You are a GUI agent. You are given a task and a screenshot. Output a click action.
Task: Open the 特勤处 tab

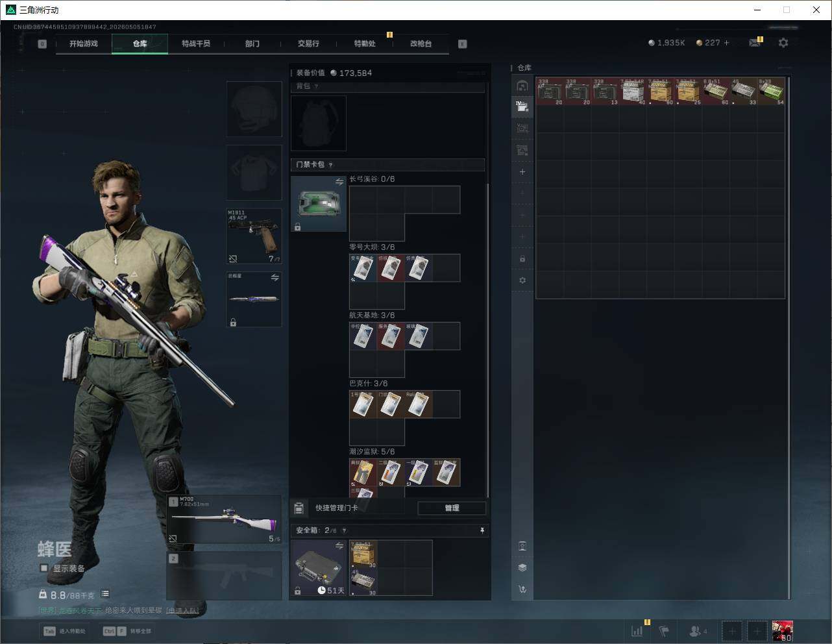tap(365, 43)
